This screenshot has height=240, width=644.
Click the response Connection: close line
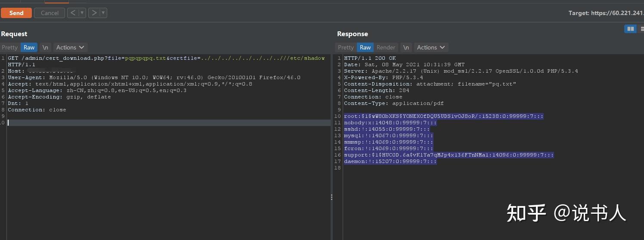pos(373,97)
